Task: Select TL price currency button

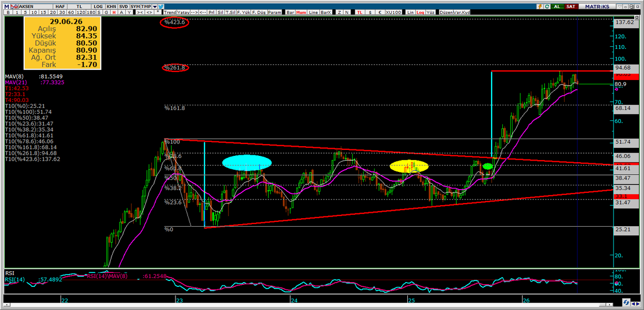Action: pos(360,12)
